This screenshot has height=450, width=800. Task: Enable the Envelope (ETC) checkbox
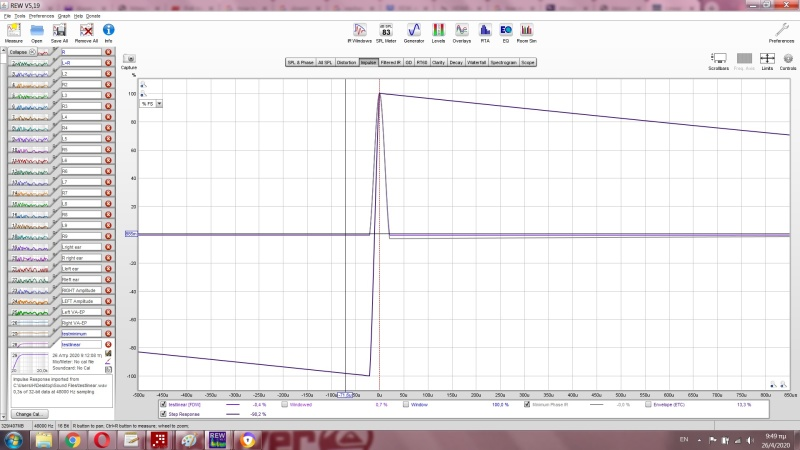[x=649, y=404]
